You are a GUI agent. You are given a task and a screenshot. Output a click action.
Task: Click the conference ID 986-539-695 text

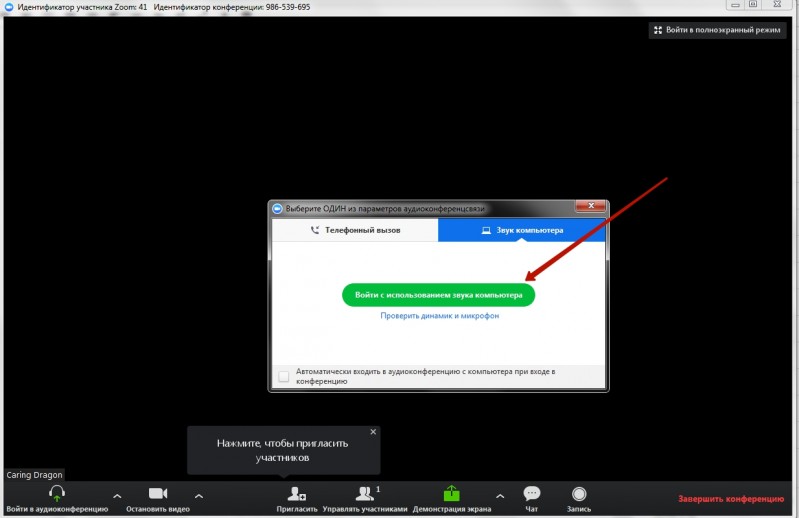(288, 7)
